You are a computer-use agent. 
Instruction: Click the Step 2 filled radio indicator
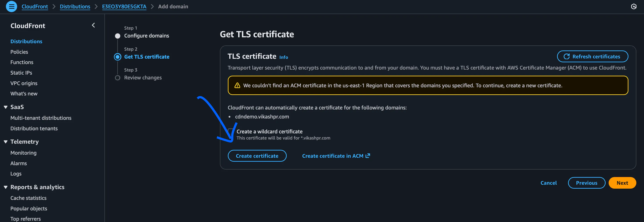117,57
